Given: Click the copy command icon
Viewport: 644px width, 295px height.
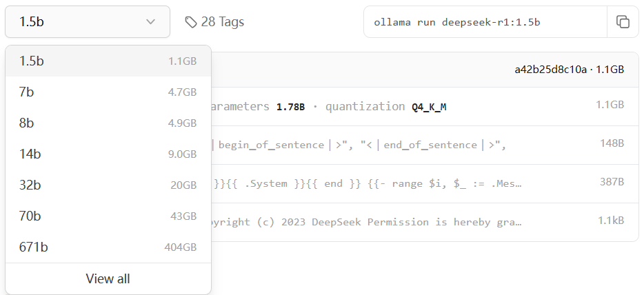Looking at the screenshot, I should [623, 21].
